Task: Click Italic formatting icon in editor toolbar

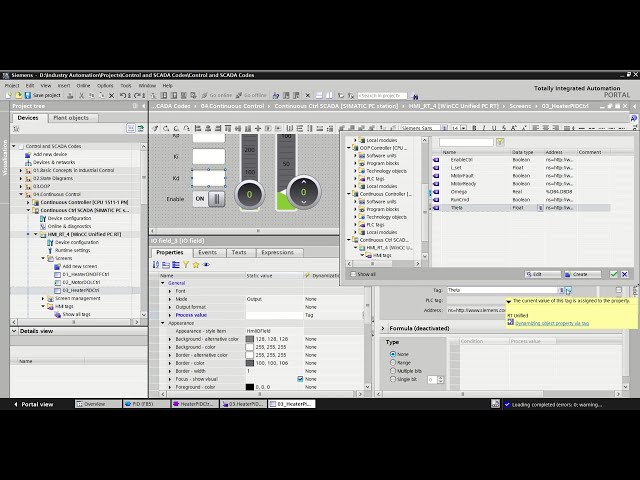Action: 484,128
